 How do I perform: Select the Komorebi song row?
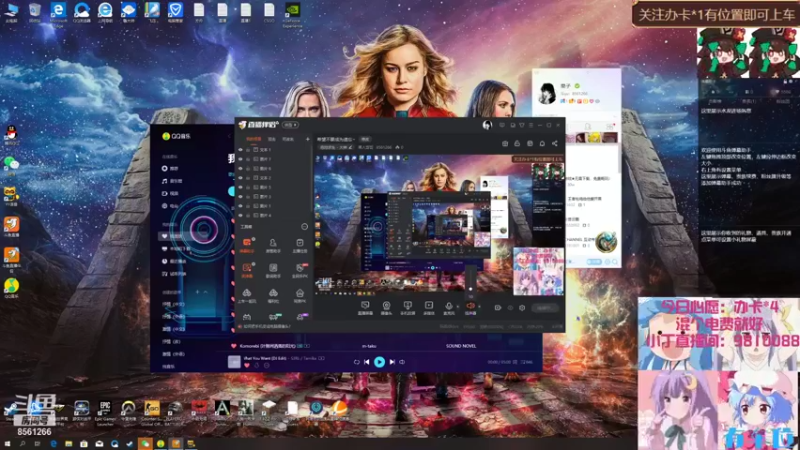pyautogui.click(x=383, y=346)
